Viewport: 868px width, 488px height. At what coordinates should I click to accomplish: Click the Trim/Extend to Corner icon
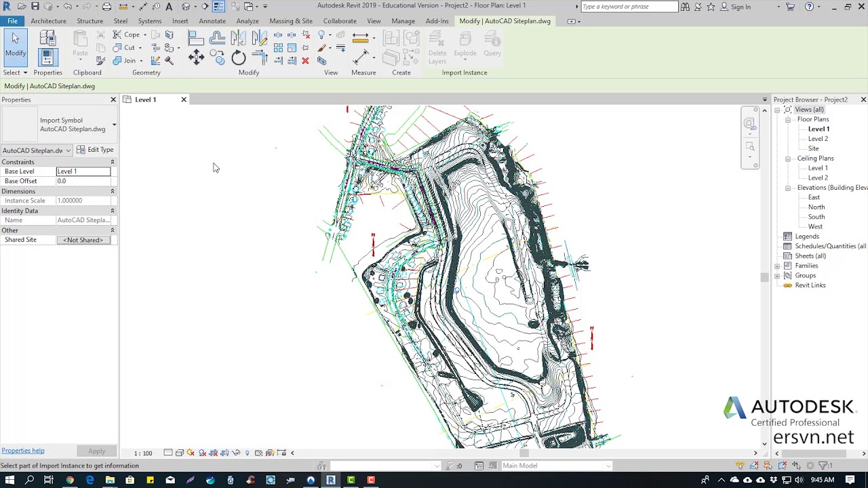click(260, 58)
